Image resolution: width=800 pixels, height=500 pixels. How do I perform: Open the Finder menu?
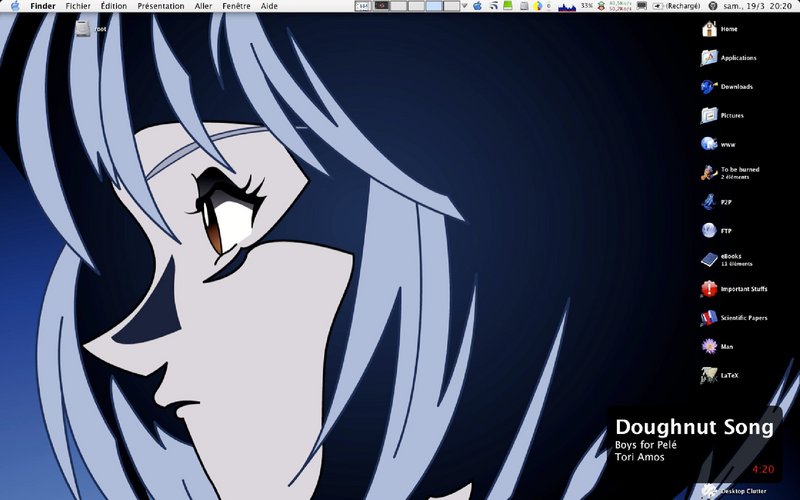click(43, 6)
